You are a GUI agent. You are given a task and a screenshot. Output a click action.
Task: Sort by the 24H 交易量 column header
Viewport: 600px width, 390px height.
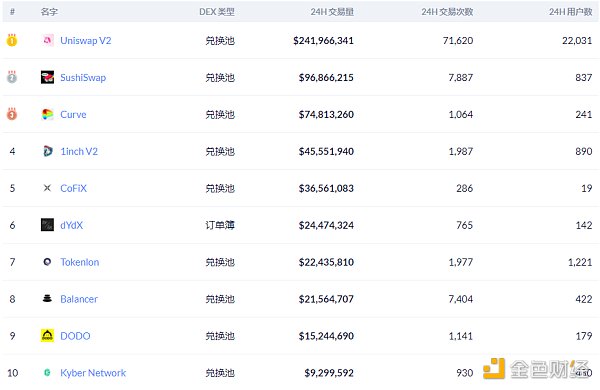(x=332, y=12)
